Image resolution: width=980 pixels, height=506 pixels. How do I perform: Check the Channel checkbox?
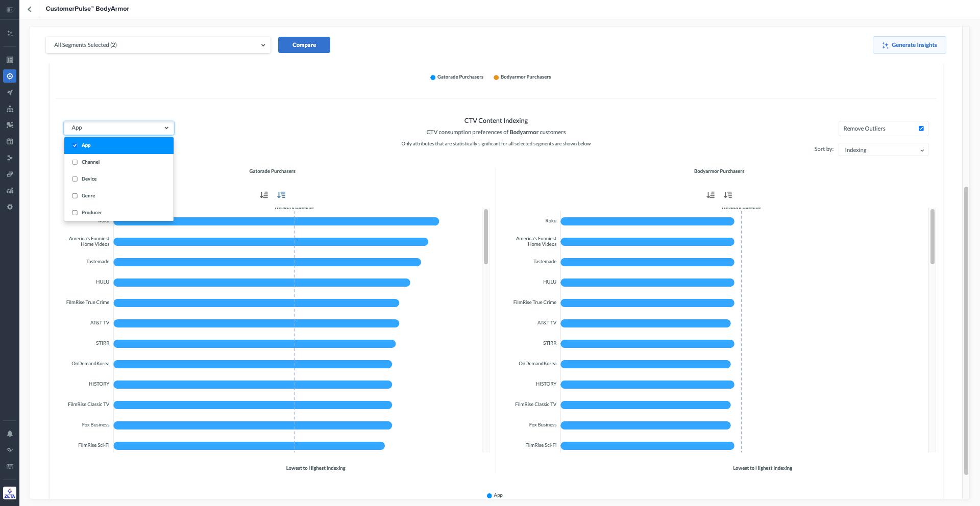pyautogui.click(x=75, y=162)
